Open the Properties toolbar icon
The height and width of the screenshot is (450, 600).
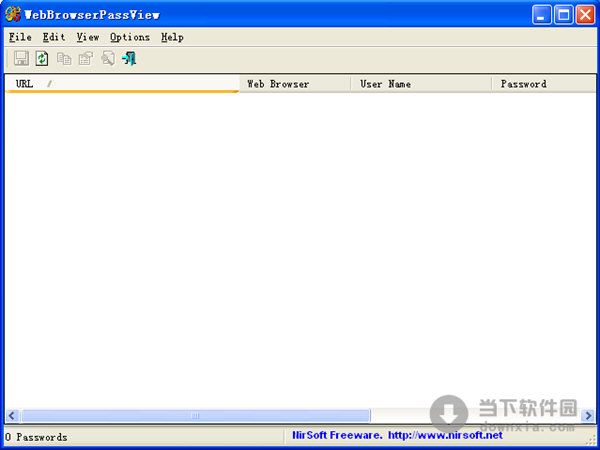(86, 59)
